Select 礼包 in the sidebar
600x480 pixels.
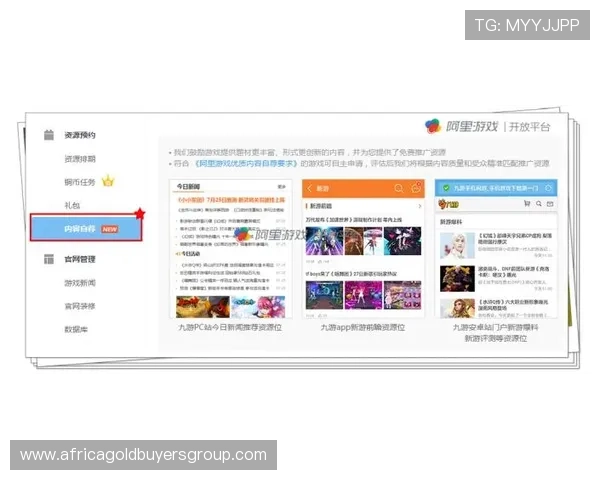tap(72, 205)
